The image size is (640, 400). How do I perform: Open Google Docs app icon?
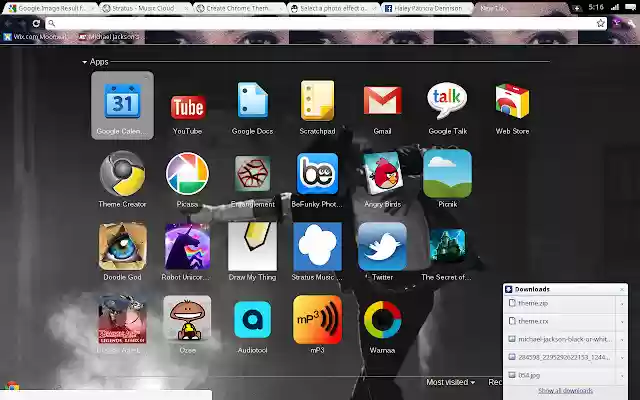point(252,100)
